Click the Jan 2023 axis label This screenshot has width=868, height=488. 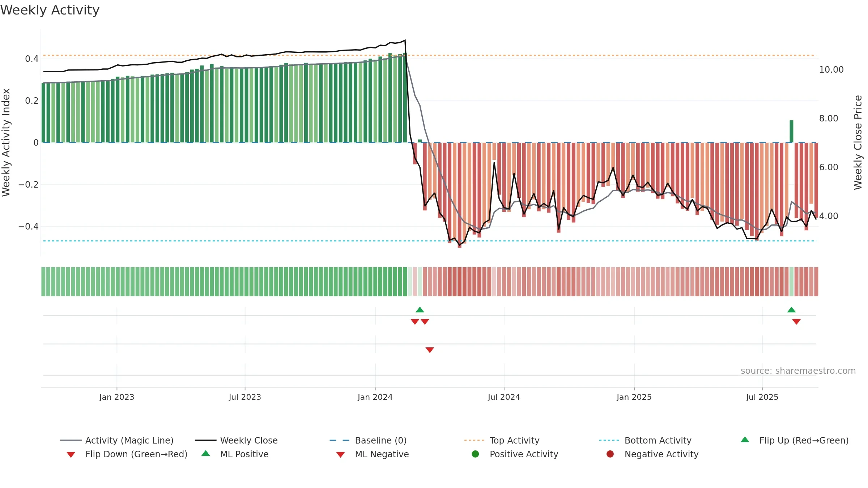117,397
